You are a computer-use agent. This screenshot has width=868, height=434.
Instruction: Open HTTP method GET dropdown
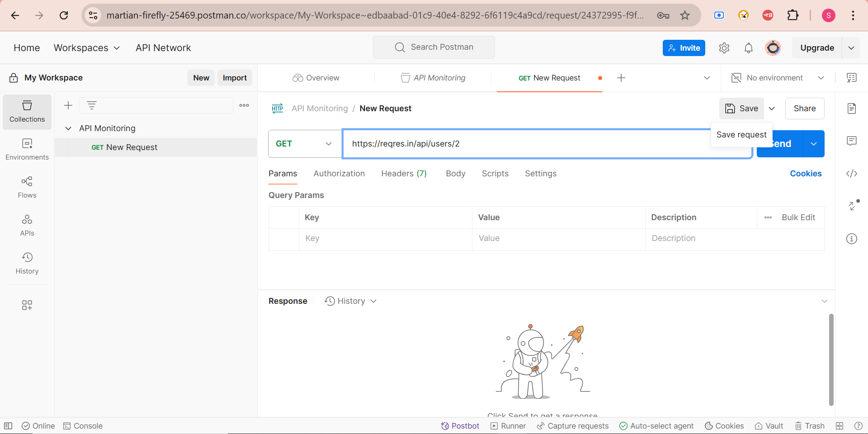(x=305, y=144)
